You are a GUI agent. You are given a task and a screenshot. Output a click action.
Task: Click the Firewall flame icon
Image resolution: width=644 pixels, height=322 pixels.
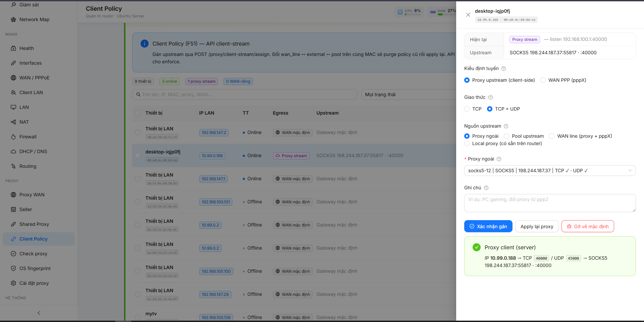(13, 137)
